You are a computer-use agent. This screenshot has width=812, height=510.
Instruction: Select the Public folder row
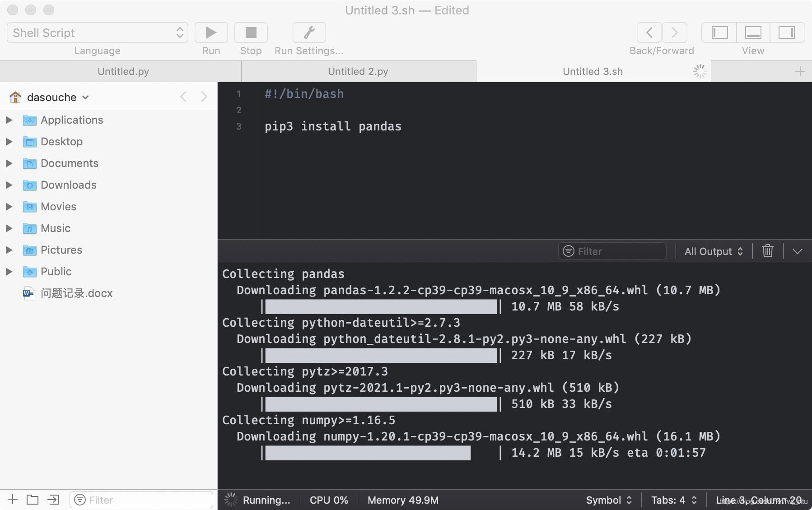[x=108, y=271]
